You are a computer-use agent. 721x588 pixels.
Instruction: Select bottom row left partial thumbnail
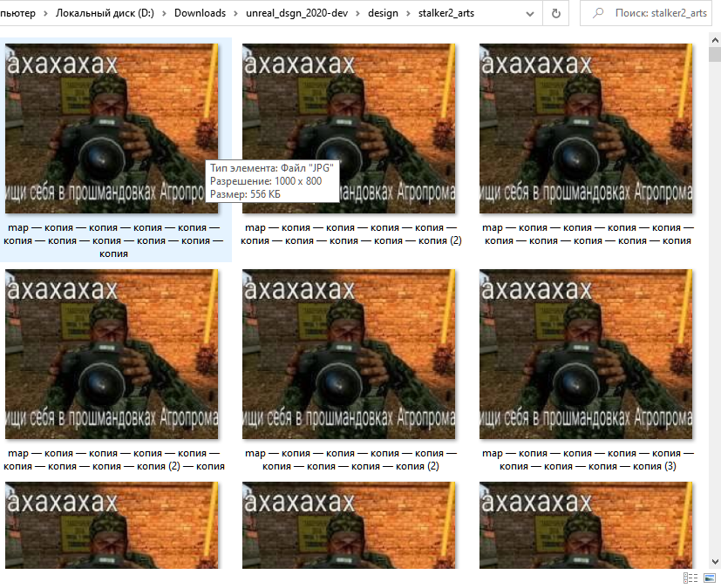(112, 525)
